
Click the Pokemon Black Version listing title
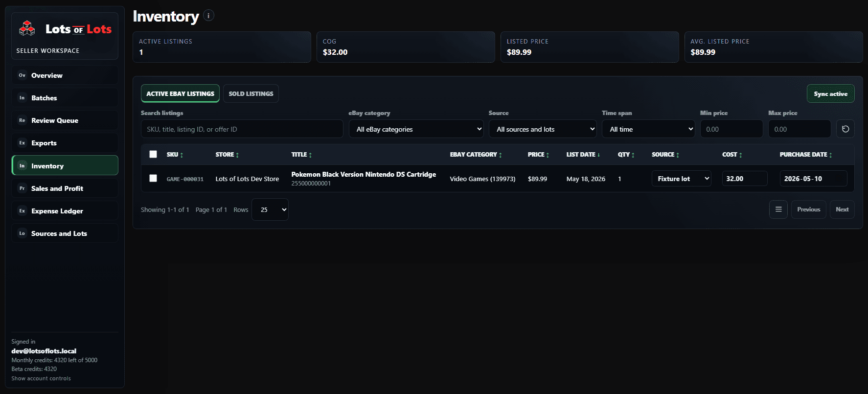click(364, 174)
